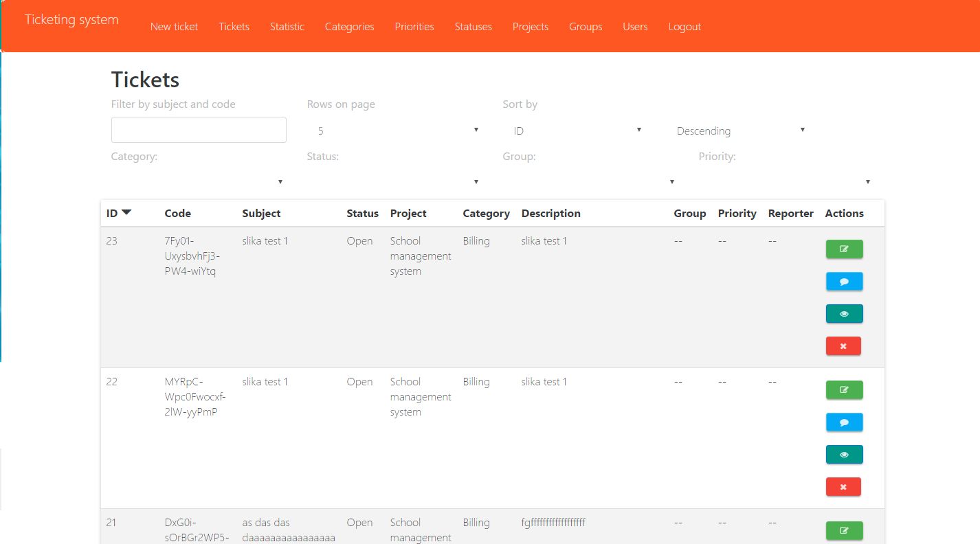
Task: Expand the Status filter dropdown
Action: click(393, 181)
